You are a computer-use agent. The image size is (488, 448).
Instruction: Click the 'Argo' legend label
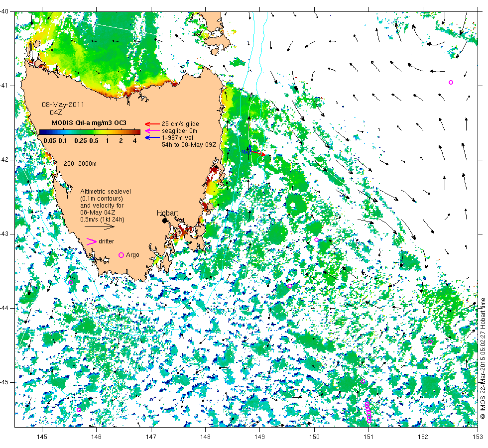pos(132,255)
